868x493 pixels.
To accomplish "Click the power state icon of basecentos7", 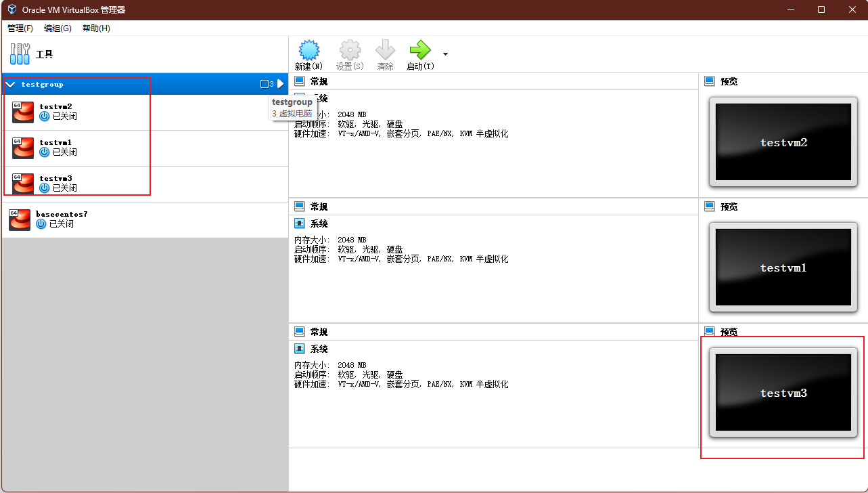I will 41,224.
